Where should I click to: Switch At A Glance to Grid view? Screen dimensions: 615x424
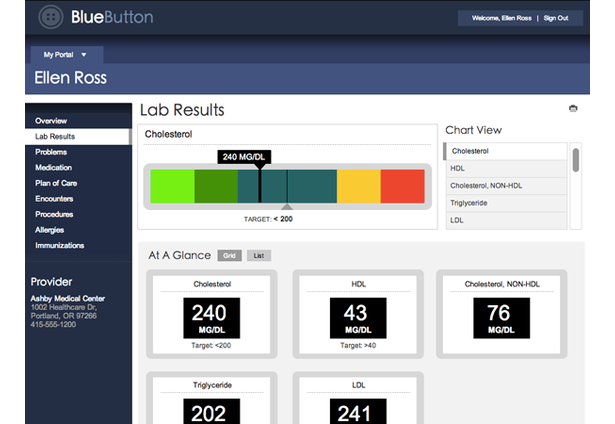[229, 256]
